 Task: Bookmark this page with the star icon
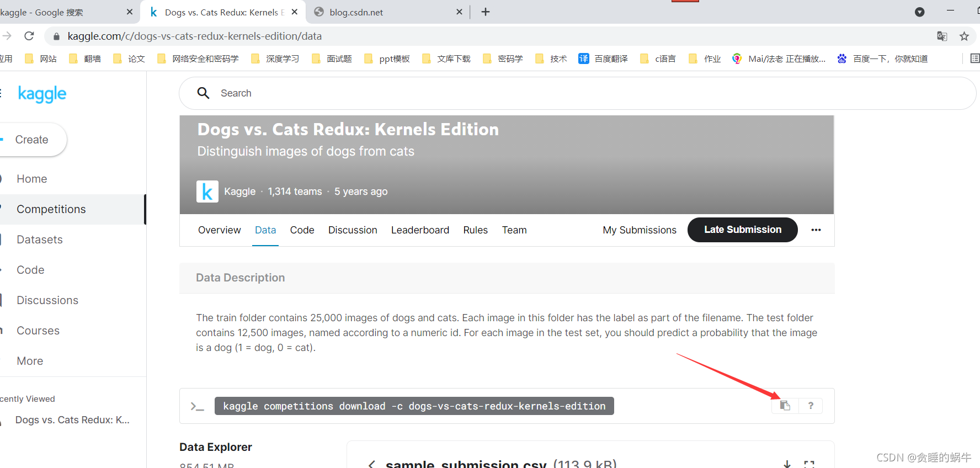click(x=964, y=36)
